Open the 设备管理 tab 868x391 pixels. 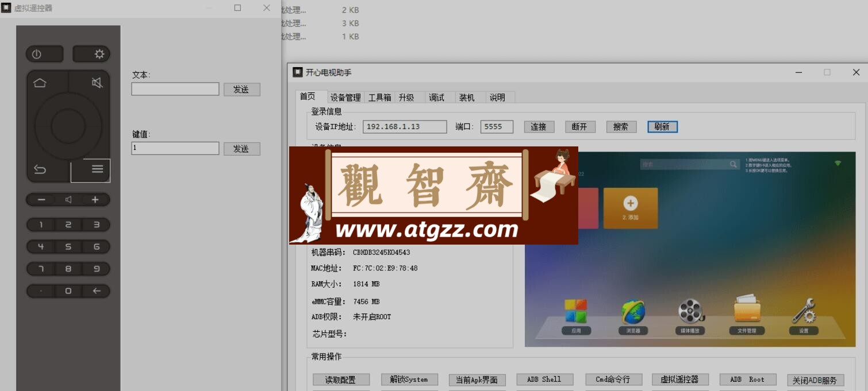345,98
